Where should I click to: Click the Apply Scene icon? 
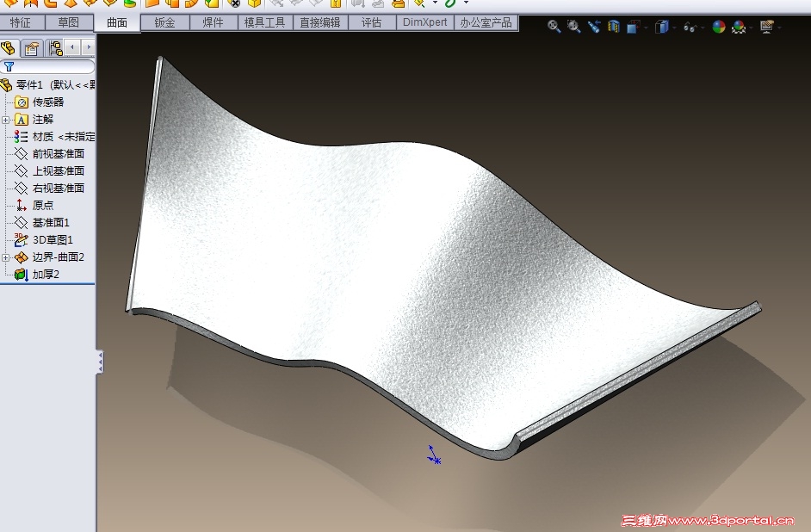tap(739, 27)
